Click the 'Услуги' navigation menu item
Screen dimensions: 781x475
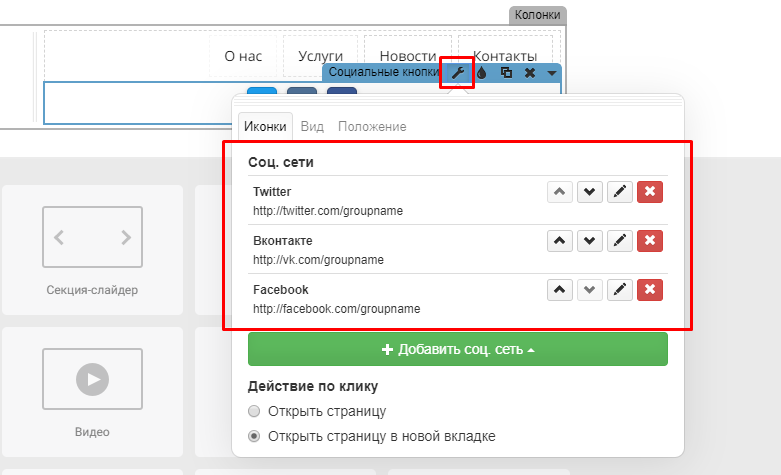320,57
